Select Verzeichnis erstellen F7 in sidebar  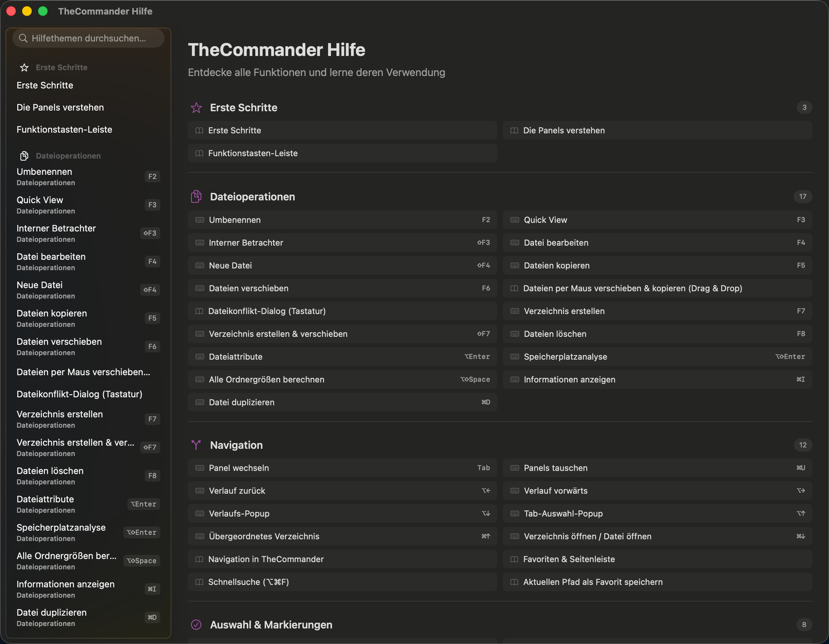tap(88, 419)
